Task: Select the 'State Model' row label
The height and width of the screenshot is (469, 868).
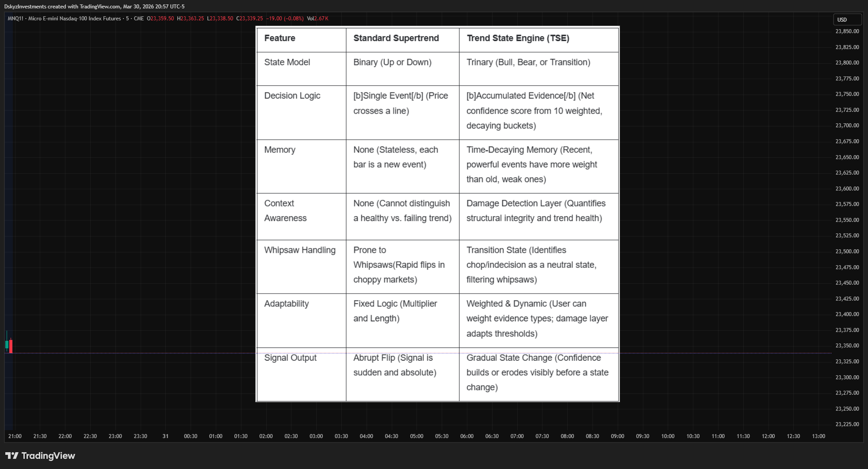Action: point(287,62)
